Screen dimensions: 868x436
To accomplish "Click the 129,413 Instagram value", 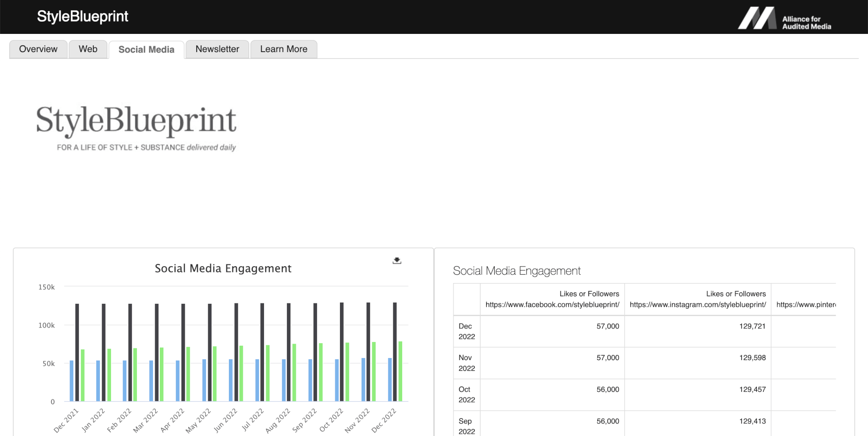I will coord(752,421).
